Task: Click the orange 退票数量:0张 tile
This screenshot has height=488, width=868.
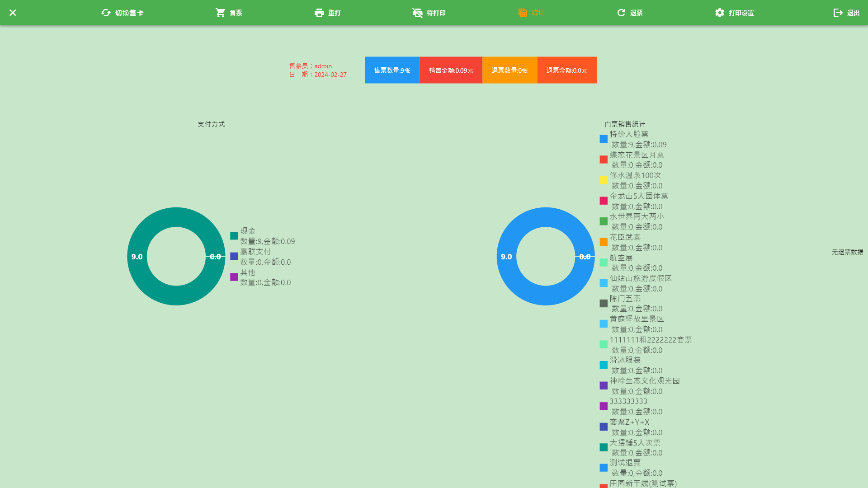Action: 509,70
